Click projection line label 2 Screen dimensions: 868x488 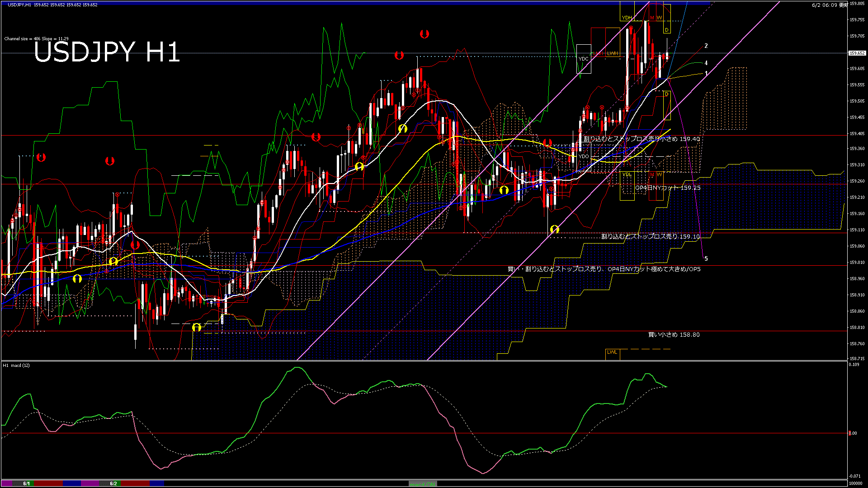pyautogui.click(x=706, y=46)
